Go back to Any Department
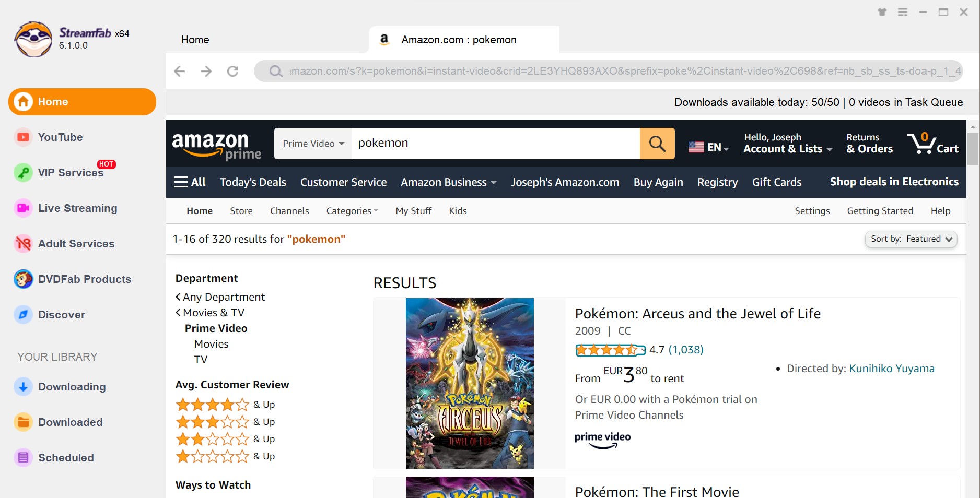 (x=220, y=297)
